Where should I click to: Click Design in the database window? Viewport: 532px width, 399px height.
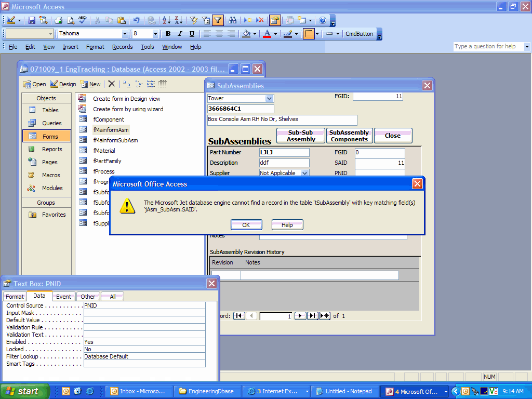click(63, 84)
